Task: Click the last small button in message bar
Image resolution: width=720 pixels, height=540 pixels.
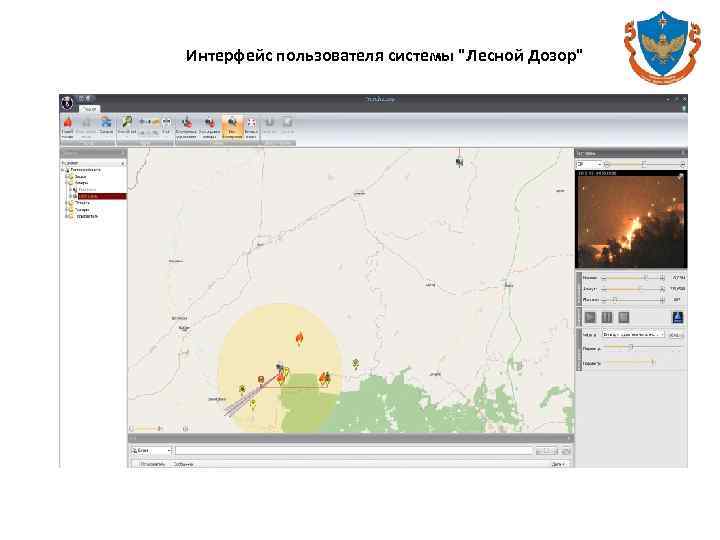Action: tap(566, 451)
